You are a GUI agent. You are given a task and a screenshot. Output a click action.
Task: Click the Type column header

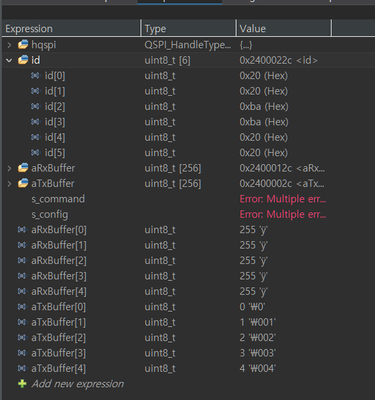pos(188,28)
